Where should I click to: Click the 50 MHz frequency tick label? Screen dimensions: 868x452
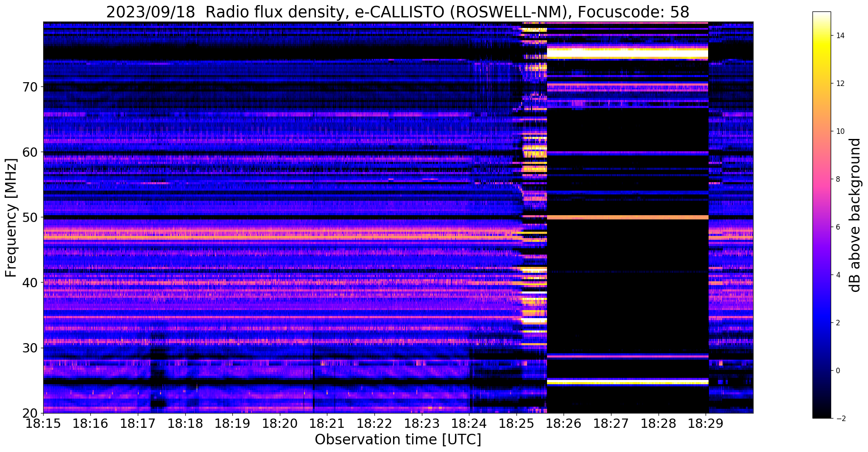click(x=31, y=217)
